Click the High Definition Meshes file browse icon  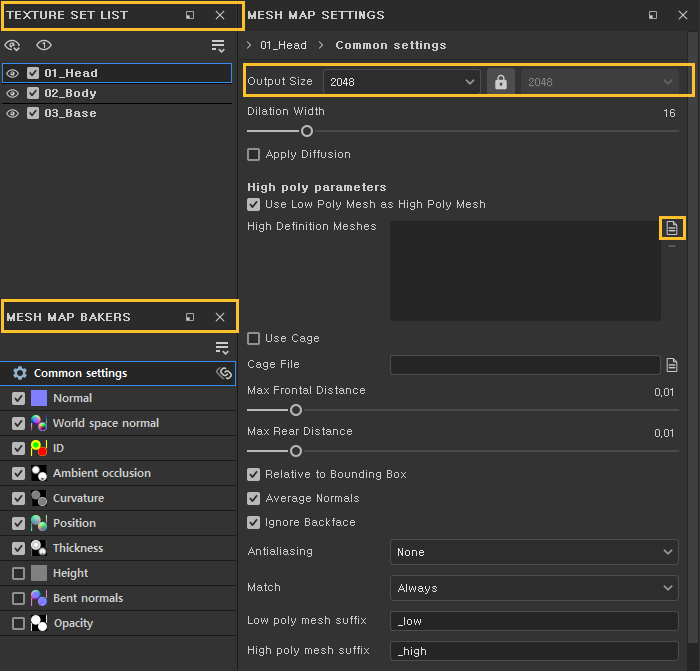672,228
